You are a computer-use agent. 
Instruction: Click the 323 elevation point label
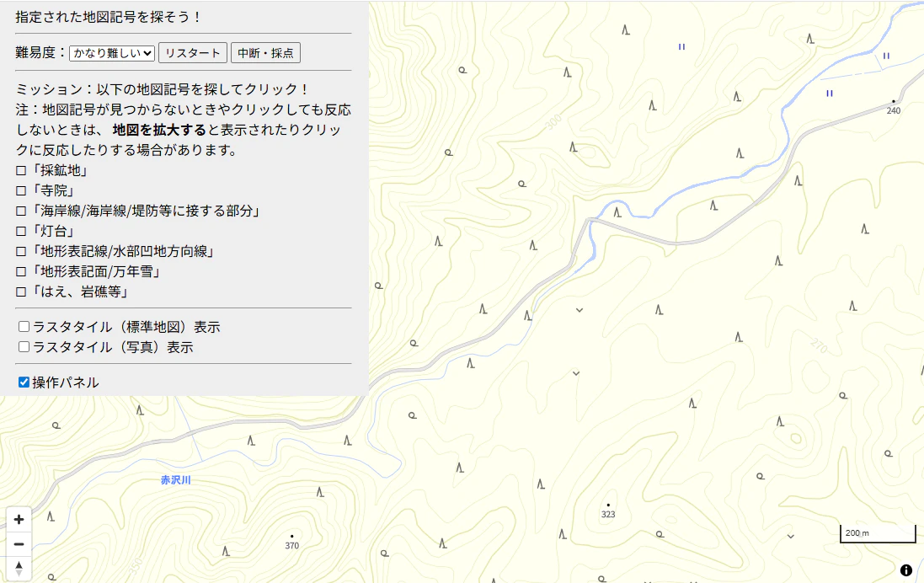point(608,515)
